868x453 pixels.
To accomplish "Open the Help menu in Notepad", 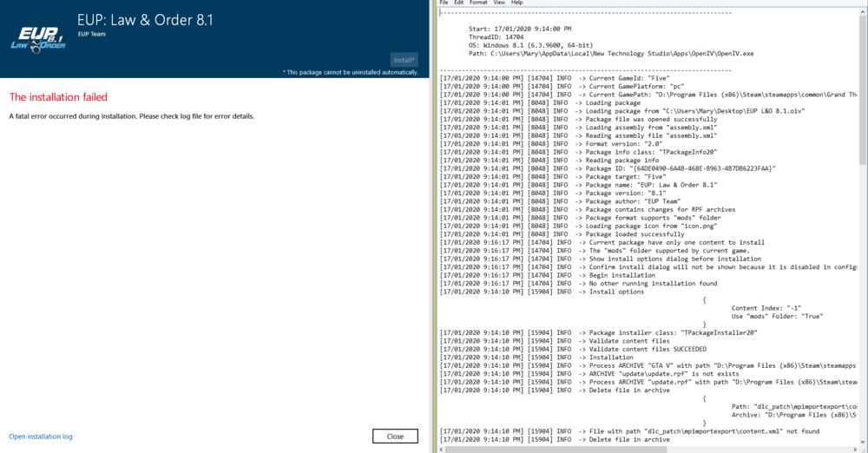I will [x=516, y=3].
